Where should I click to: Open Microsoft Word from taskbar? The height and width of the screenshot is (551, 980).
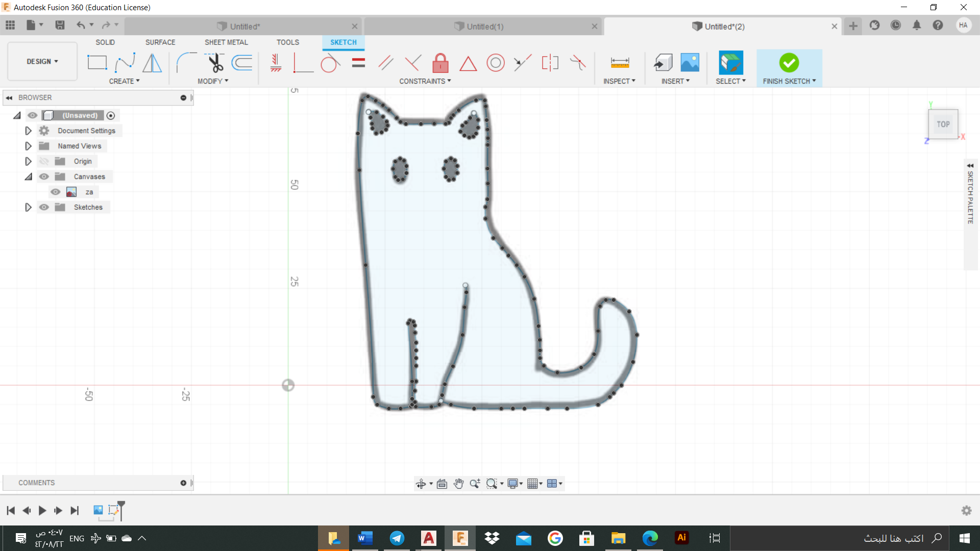[365, 538]
